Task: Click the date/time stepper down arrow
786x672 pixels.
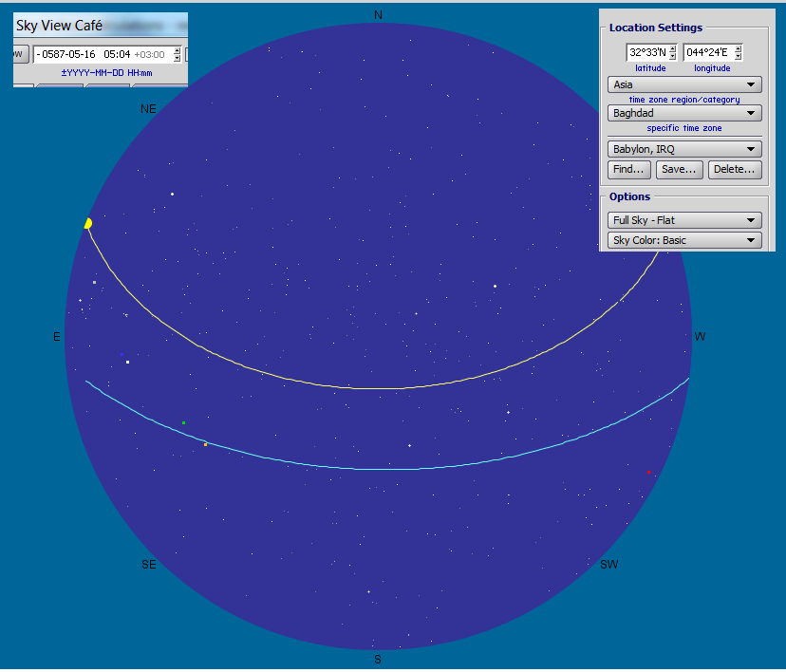Action: pyautogui.click(x=177, y=58)
